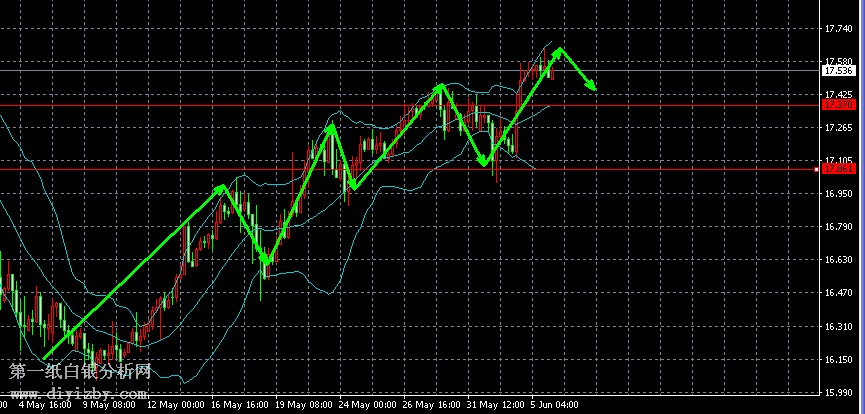This screenshot has width=865, height=414.
Task: Click the 19 May 08:00 time label
Action: pyautogui.click(x=305, y=407)
